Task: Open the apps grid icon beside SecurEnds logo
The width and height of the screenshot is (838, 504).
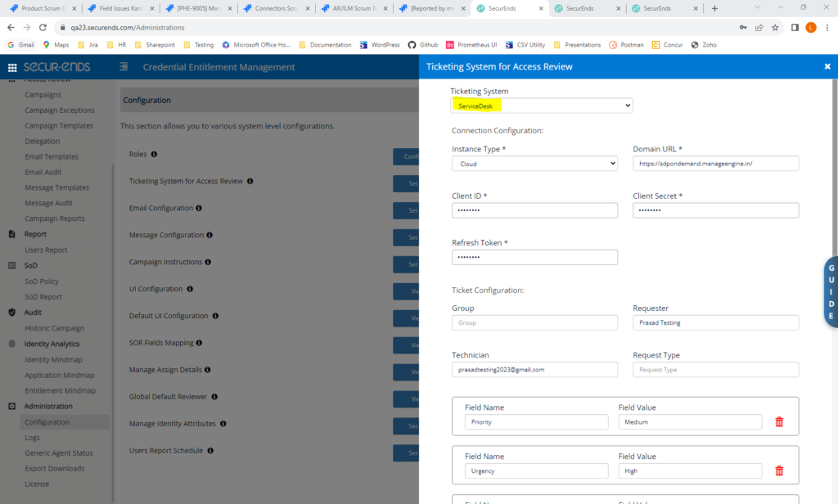Action: 12,67
